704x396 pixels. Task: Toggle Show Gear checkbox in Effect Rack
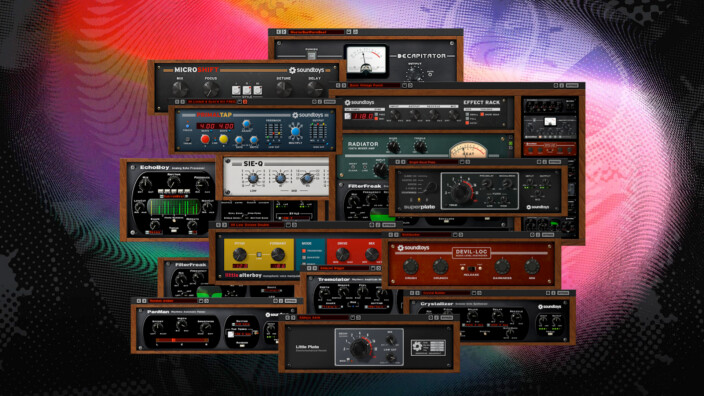(483, 114)
